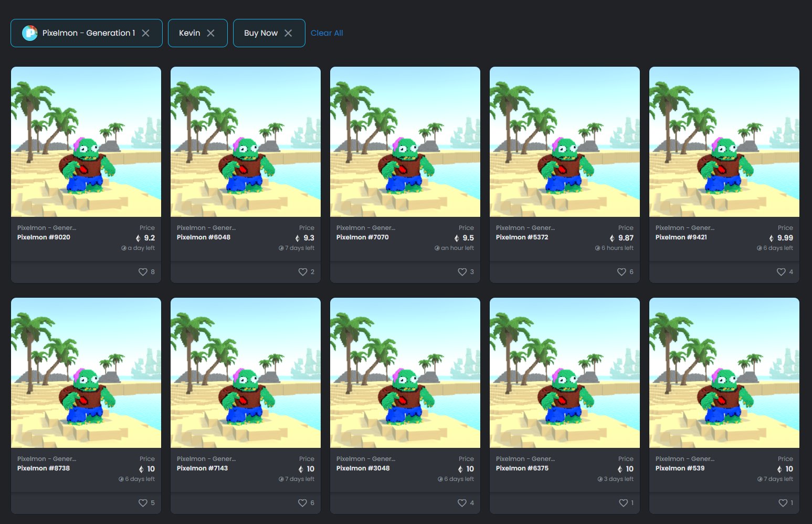Remove the Pixelmon - Generation 1 filter
The image size is (812, 524).
point(146,33)
